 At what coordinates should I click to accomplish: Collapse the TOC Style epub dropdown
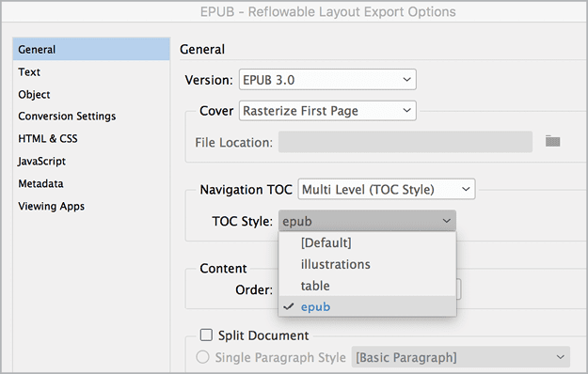click(x=367, y=221)
